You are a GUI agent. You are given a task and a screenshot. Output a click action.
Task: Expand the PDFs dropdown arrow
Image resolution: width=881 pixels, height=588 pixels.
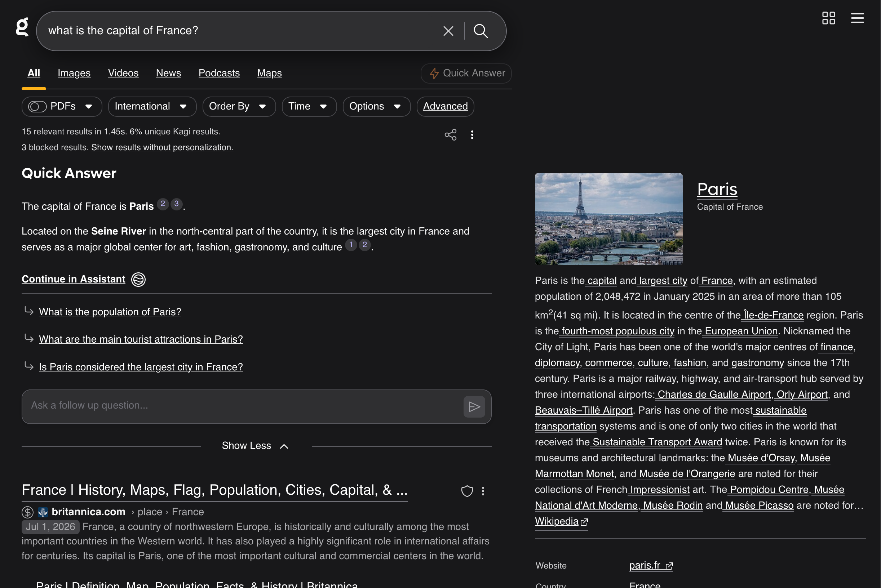[x=89, y=107]
